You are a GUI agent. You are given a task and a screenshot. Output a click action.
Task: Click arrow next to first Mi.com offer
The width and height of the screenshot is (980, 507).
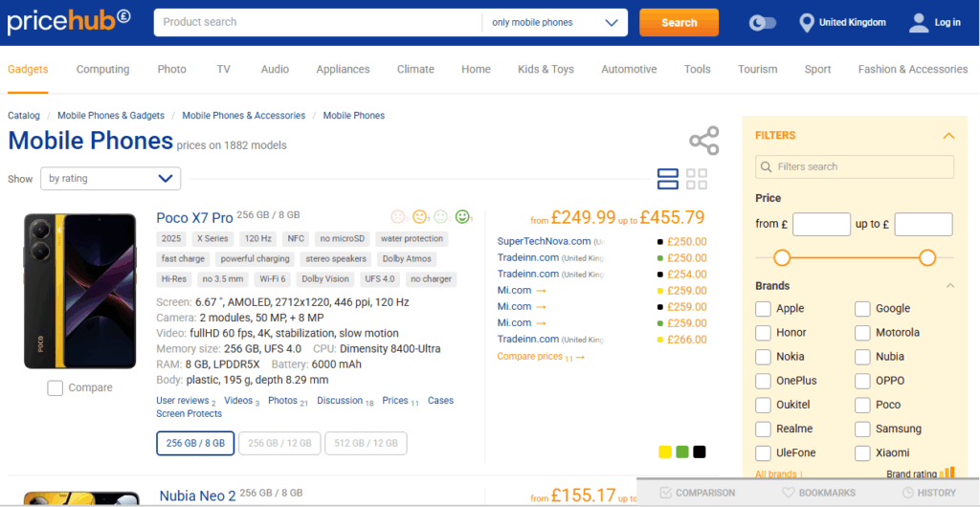[x=542, y=291]
